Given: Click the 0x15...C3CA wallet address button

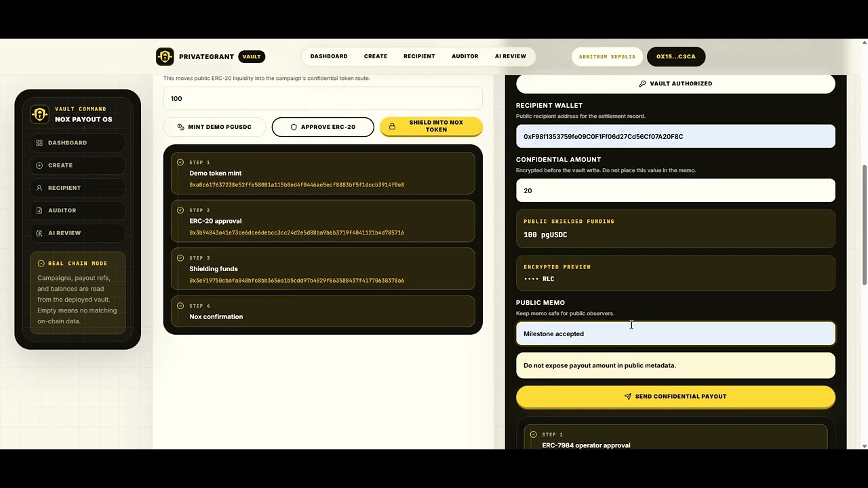Looking at the screenshot, I should (676, 57).
